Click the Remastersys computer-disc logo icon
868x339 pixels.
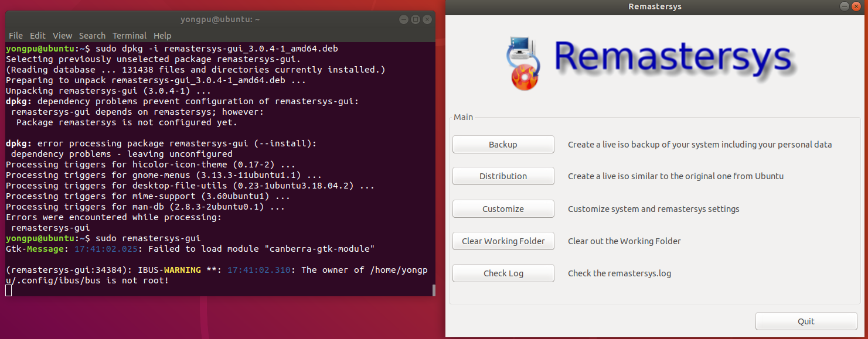523,63
